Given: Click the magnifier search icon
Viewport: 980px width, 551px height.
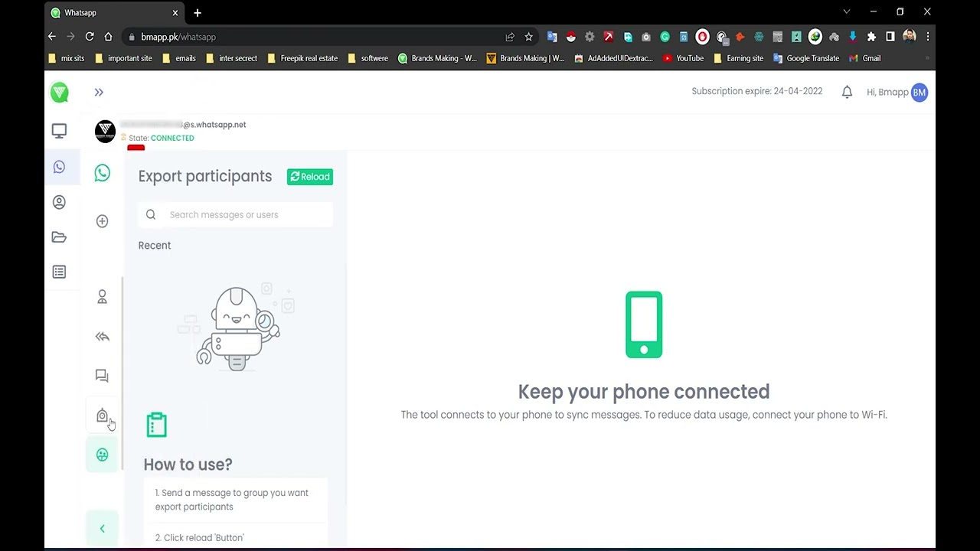Looking at the screenshot, I should point(151,215).
